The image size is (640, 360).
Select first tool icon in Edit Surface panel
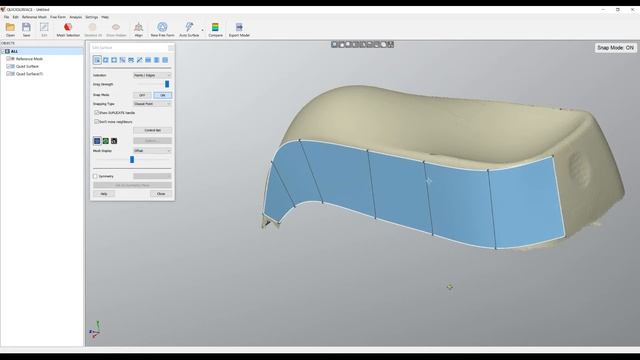(97, 60)
